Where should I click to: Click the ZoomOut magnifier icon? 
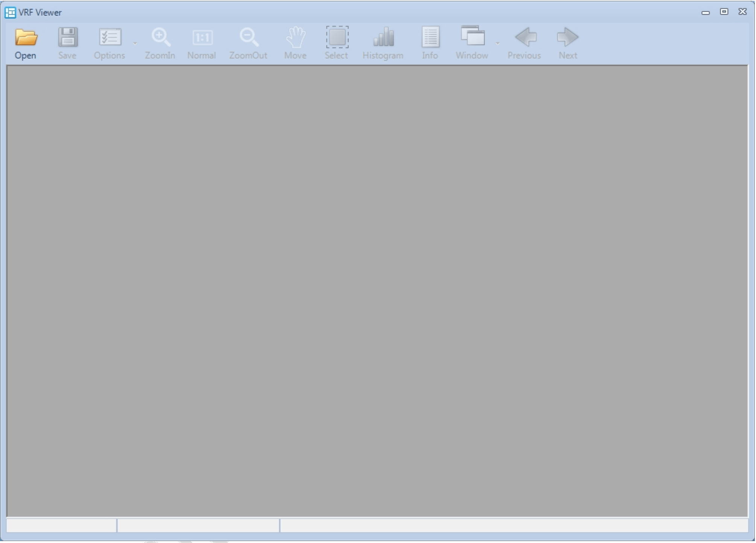pos(249,38)
